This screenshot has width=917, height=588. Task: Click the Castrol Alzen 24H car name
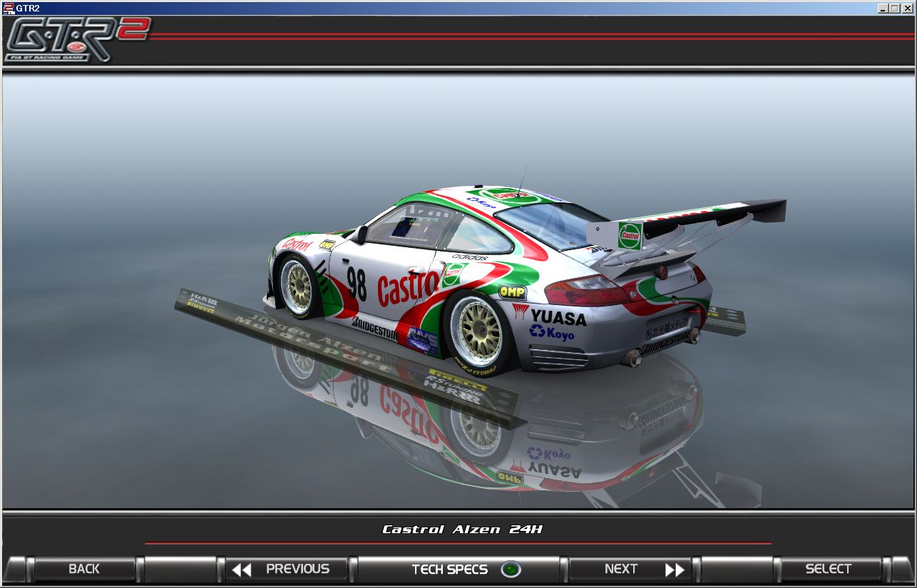point(463,529)
